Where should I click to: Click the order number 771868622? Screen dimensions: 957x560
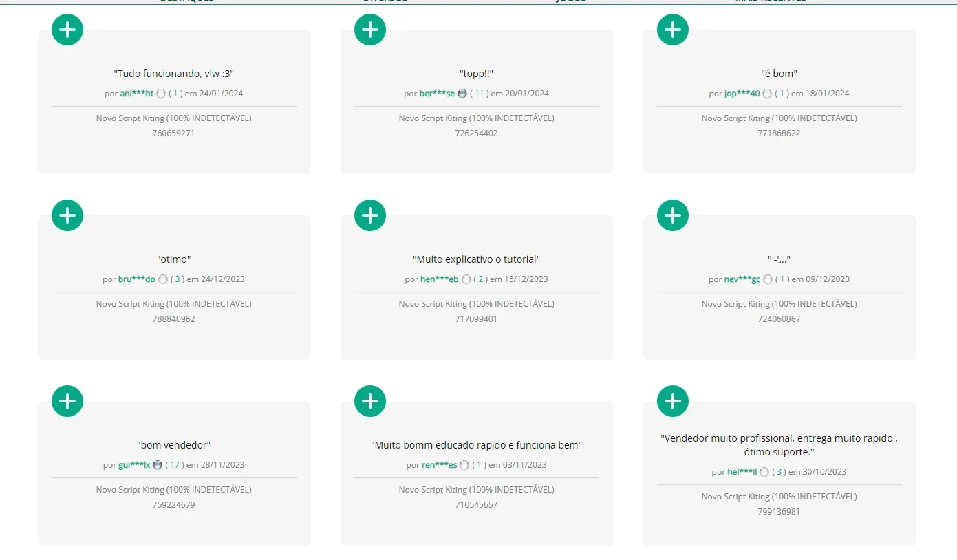pos(779,133)
